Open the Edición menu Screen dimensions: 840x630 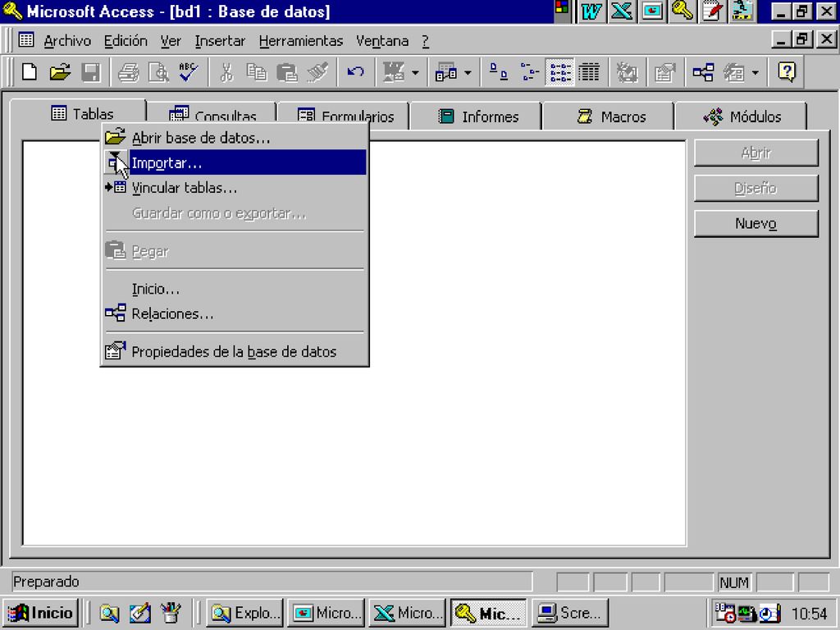126,41
